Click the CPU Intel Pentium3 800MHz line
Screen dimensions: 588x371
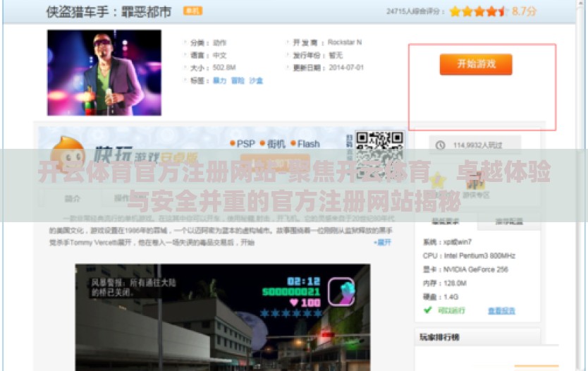[469, 256]
